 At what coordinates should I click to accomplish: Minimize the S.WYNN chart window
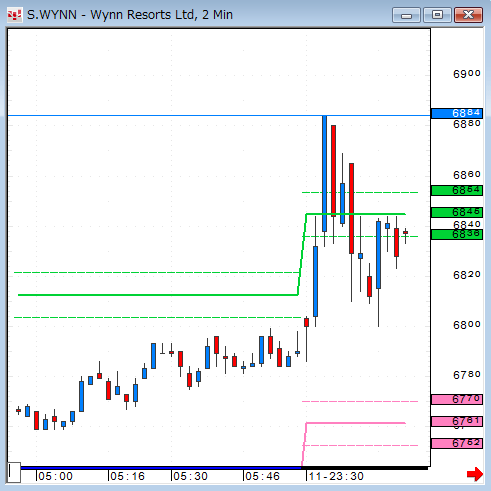(x=406, y=15)
